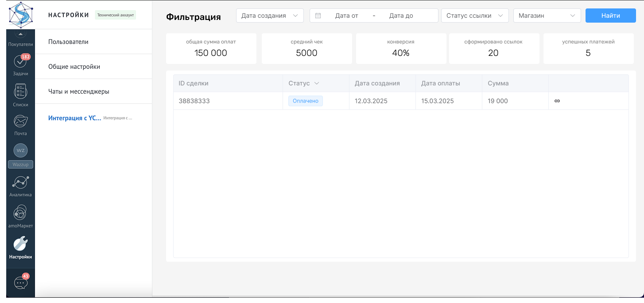Image resolution: width=644 pixels, height=303 pixels.
Task: Expand the Статус ссылки dropdown
Action: tap(474, 15)
